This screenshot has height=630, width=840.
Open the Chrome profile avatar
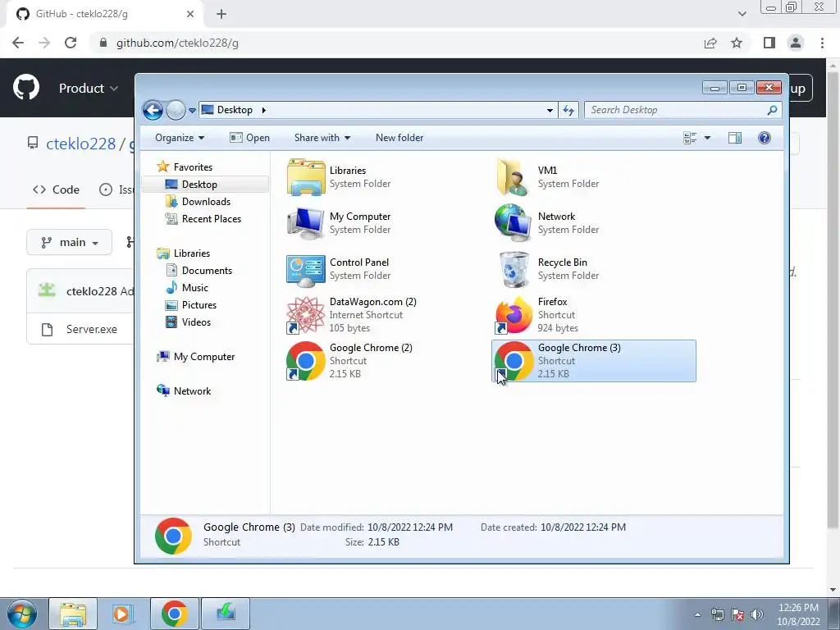796,43
